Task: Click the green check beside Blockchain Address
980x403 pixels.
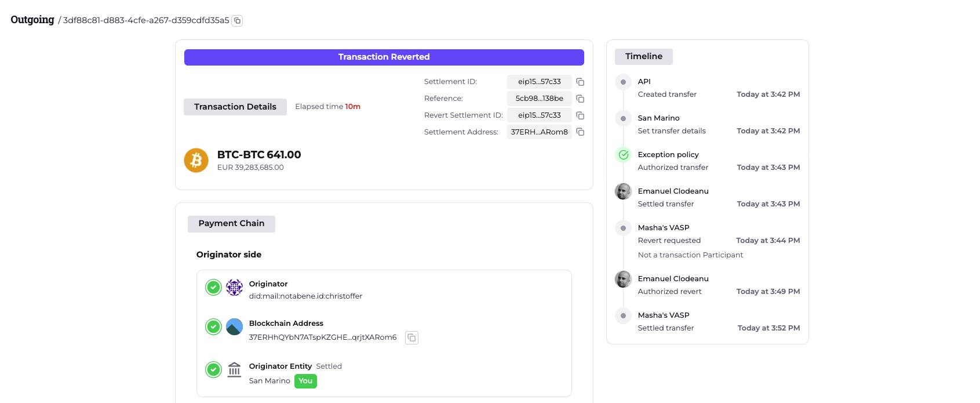Action: pos(214,326)
